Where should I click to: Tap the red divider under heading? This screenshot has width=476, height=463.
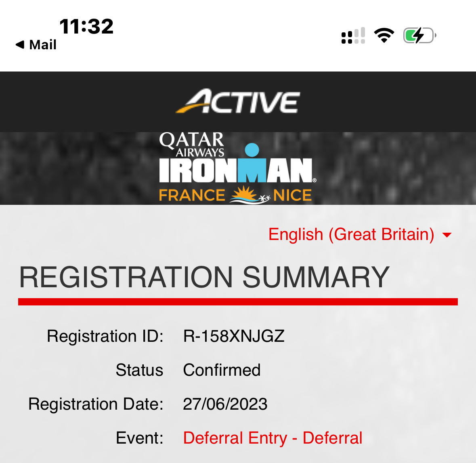238,302
